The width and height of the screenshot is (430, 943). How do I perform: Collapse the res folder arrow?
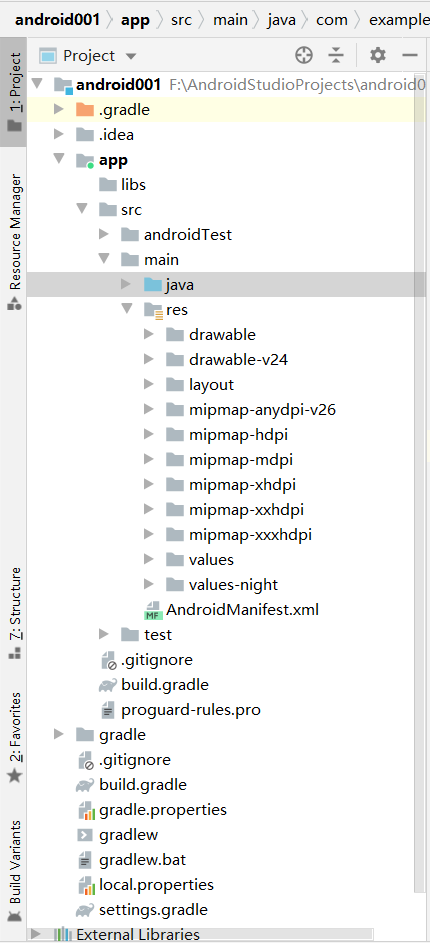tap(126, 309)
